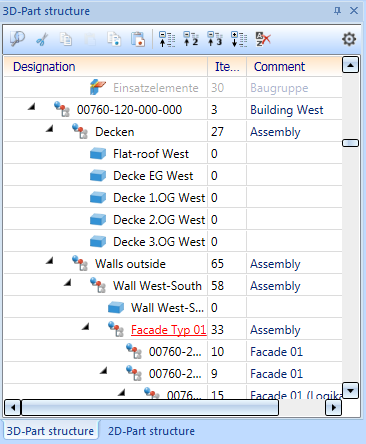Select the 3D-Part structure tab
This screenshot has height=444, width=366.
(x=50, y=431)
